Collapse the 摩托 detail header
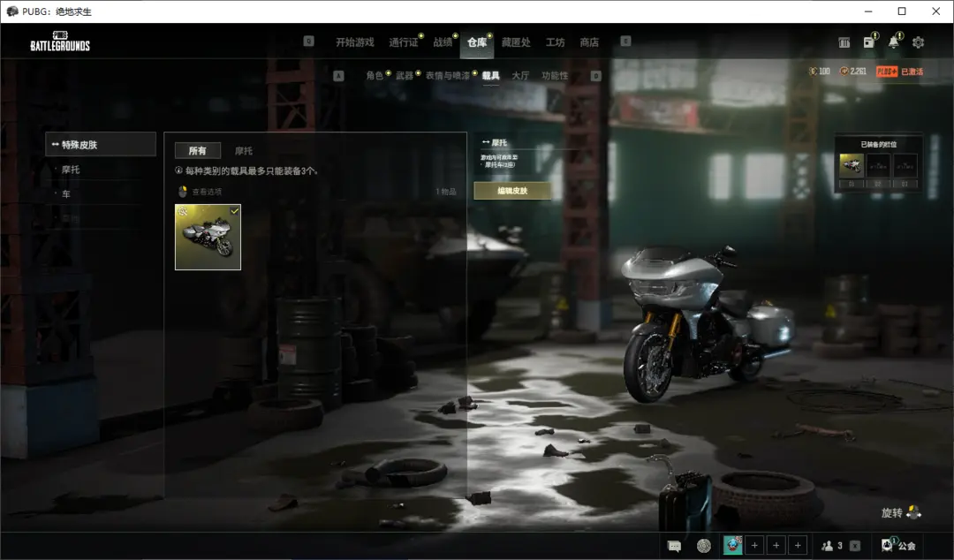The width and height of the screenshot is (954, 560). [495, 142]
